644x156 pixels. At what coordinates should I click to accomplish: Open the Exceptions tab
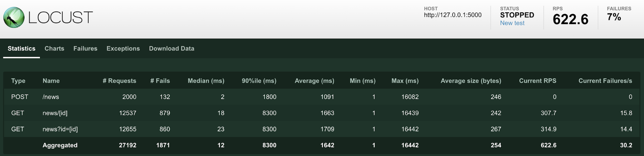coord(123,49)
